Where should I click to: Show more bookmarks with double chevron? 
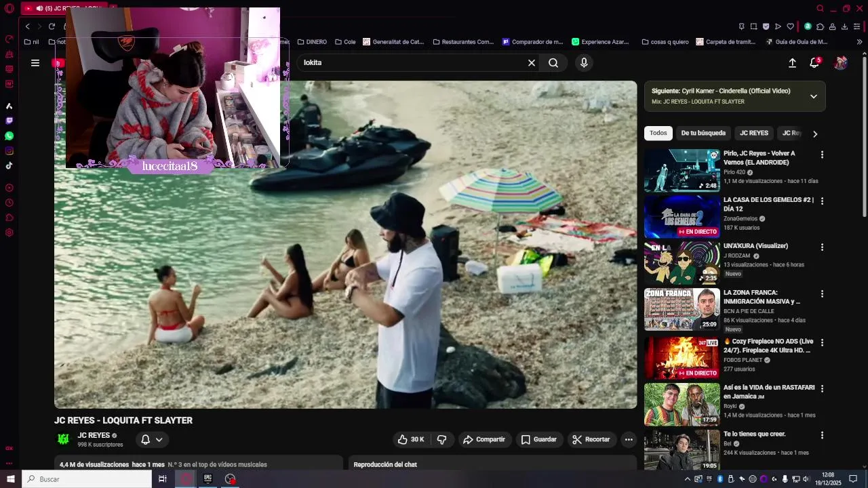(x=859, y=42)
